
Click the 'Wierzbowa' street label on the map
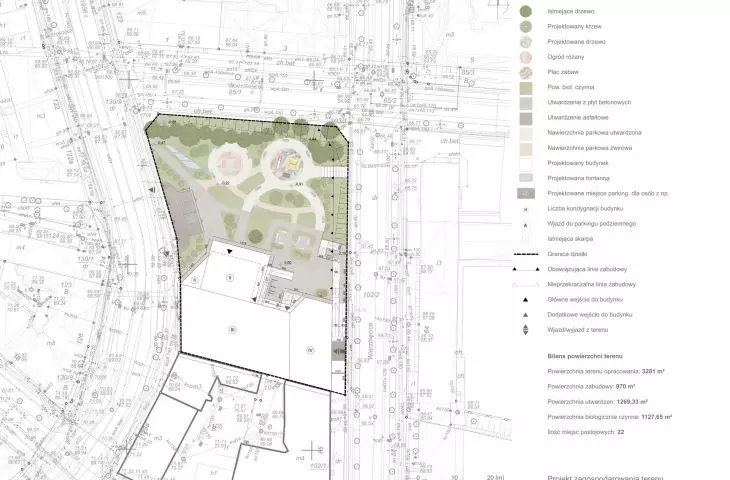pos(371,340)
